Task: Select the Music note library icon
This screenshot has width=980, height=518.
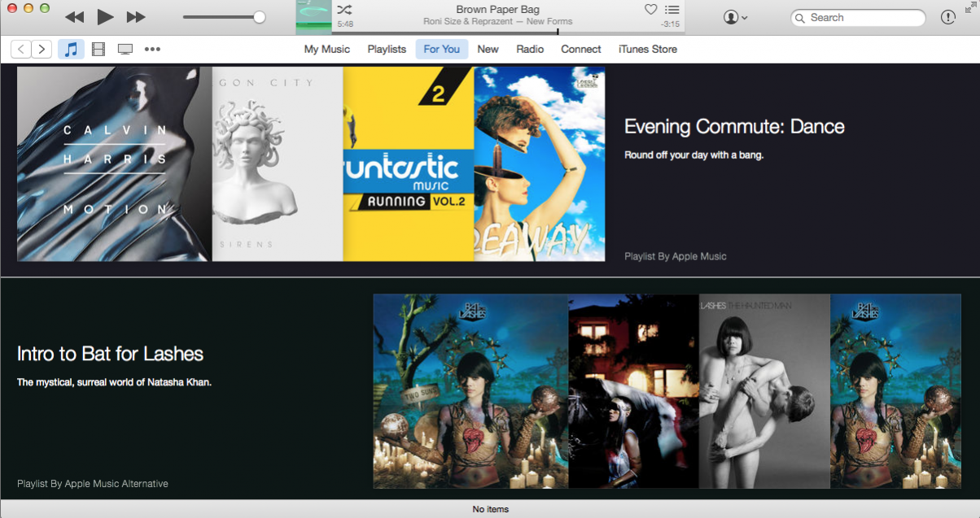Action: 71,50
